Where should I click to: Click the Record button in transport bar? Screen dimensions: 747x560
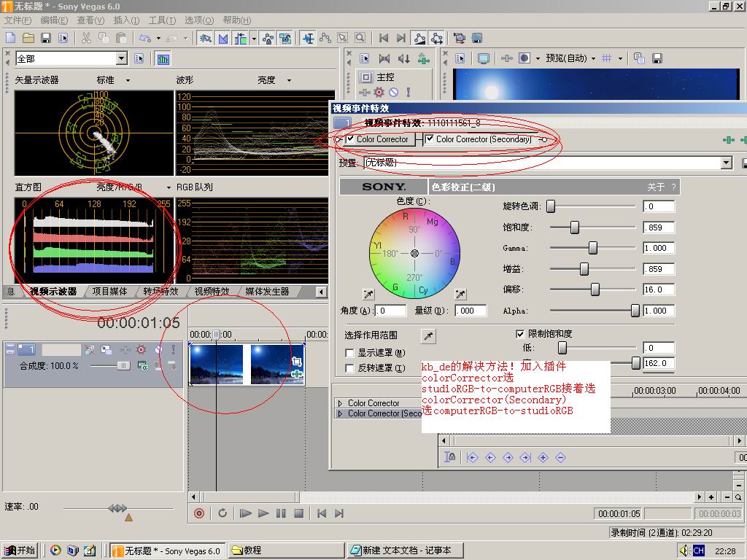tap(199, 513)
